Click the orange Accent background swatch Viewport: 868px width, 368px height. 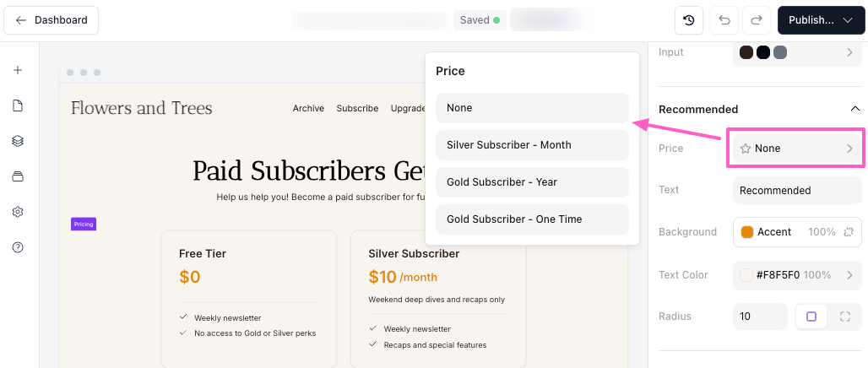point(747,232)
